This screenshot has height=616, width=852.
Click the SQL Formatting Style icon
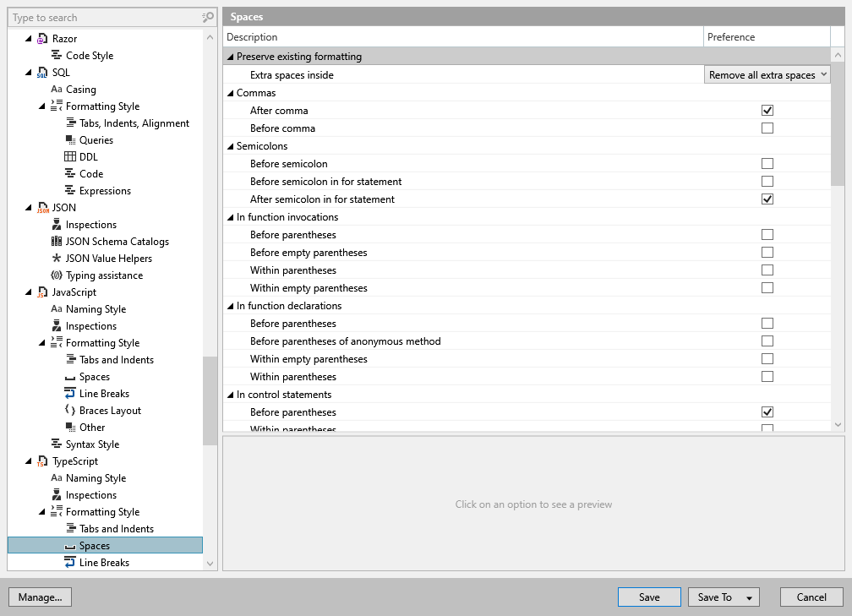tap(57, 106)
